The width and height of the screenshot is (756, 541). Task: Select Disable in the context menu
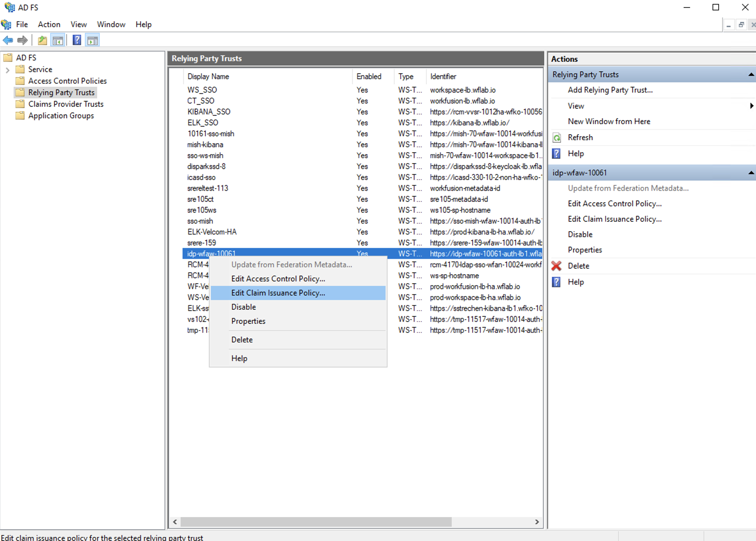(x=298, y=307)
